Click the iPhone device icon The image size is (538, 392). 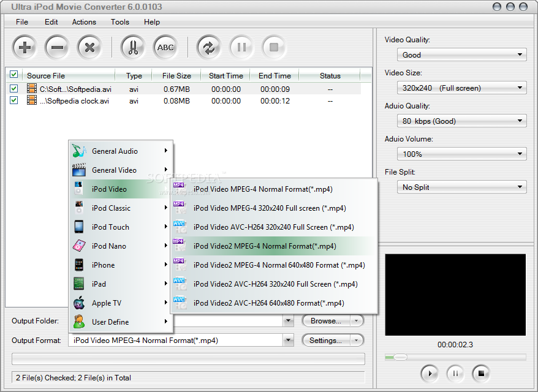coord(79,265)
